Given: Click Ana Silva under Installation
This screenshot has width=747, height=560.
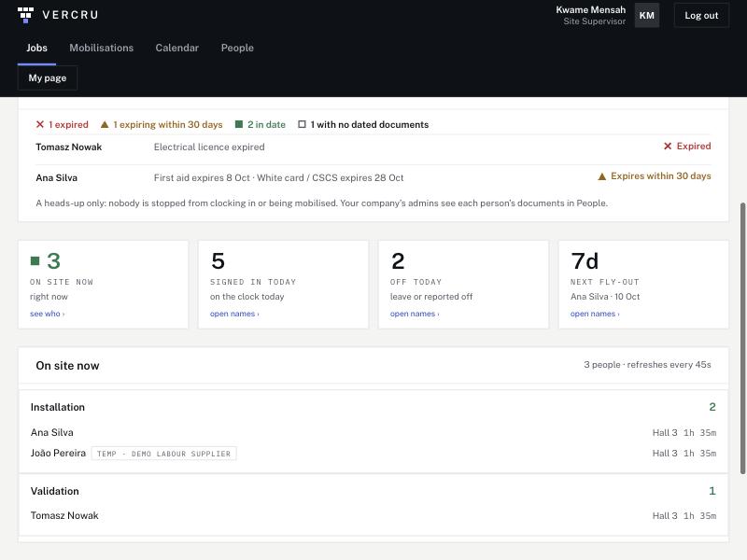Looking at the screenshot, I should coord(52,432).
